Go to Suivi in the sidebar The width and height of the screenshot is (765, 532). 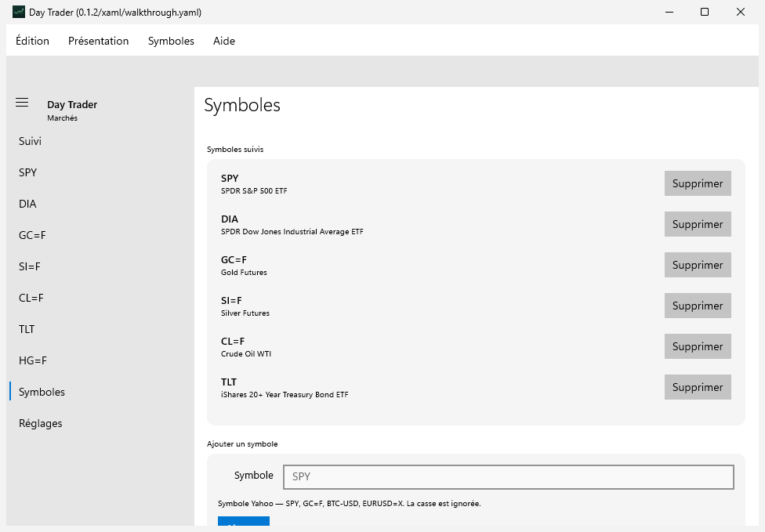coord(100,141)
